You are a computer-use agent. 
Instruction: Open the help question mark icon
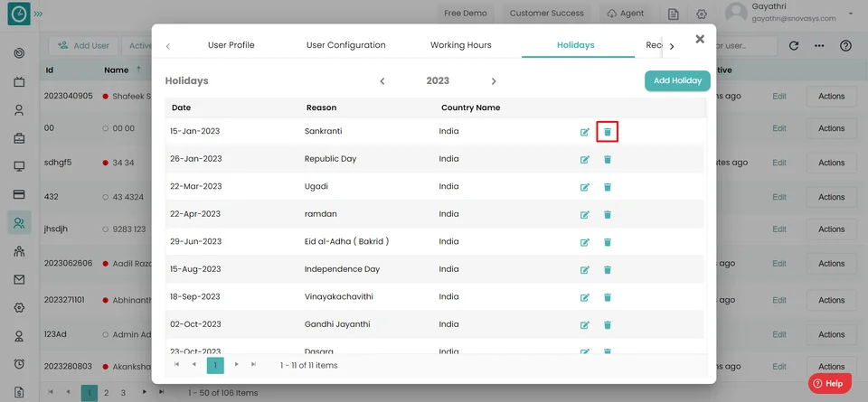pos(845,46)
